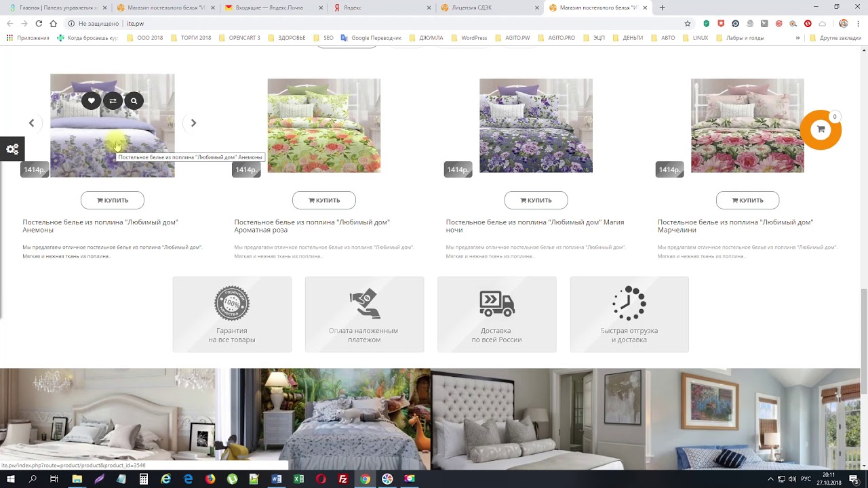The image size is (868, 488).
Task: Open the Google Переводчик bookmark
Action: click(x=371, y=38)
